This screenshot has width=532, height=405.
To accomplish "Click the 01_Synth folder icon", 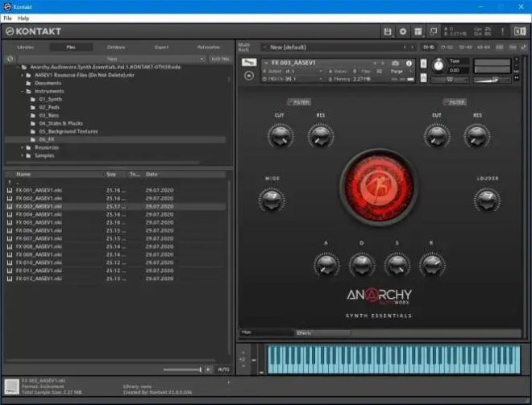I will tap(33, 99).
